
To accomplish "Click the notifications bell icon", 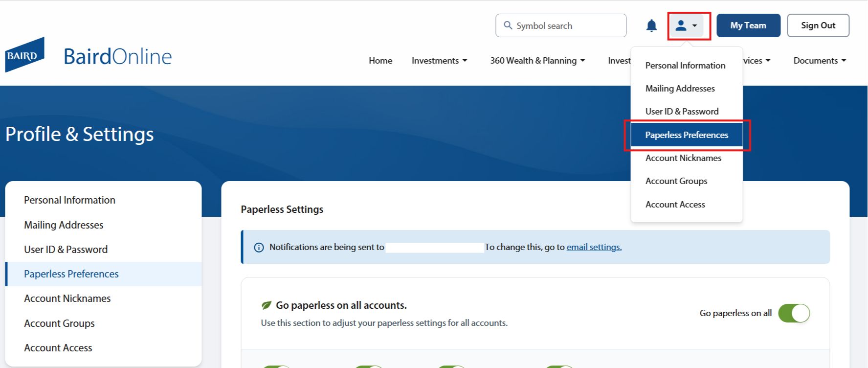I will [651, 25].
